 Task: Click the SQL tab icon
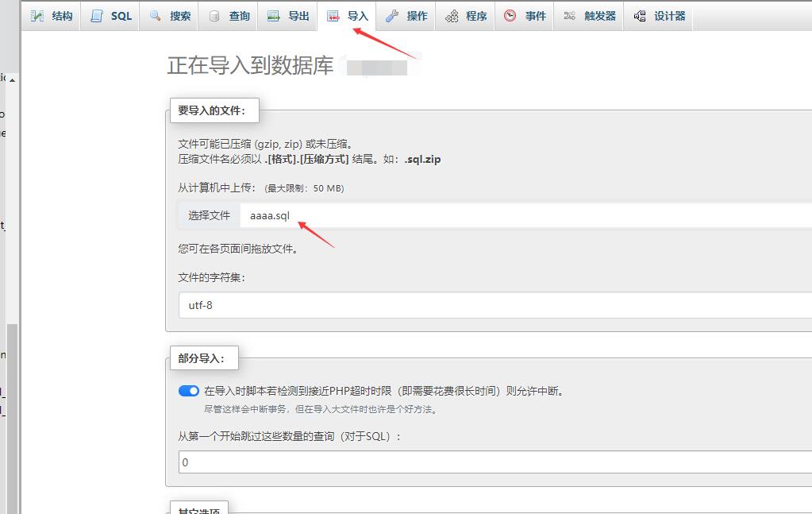coord(96,16)
